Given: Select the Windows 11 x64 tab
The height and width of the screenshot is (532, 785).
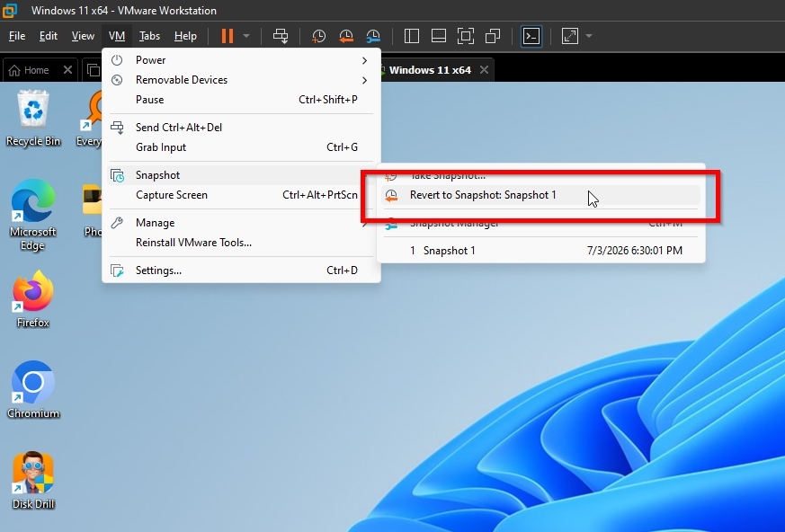Looking at the screenshot, I should 430,70.
